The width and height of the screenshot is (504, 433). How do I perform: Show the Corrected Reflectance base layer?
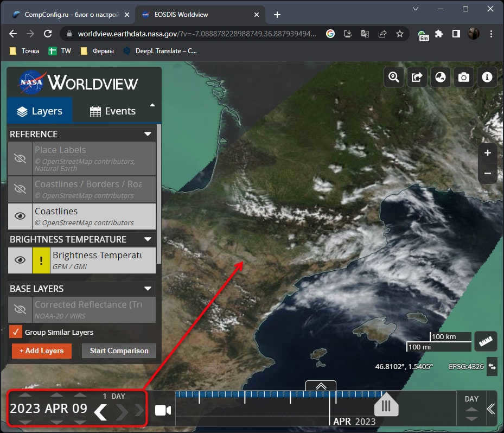coord(20,310)
